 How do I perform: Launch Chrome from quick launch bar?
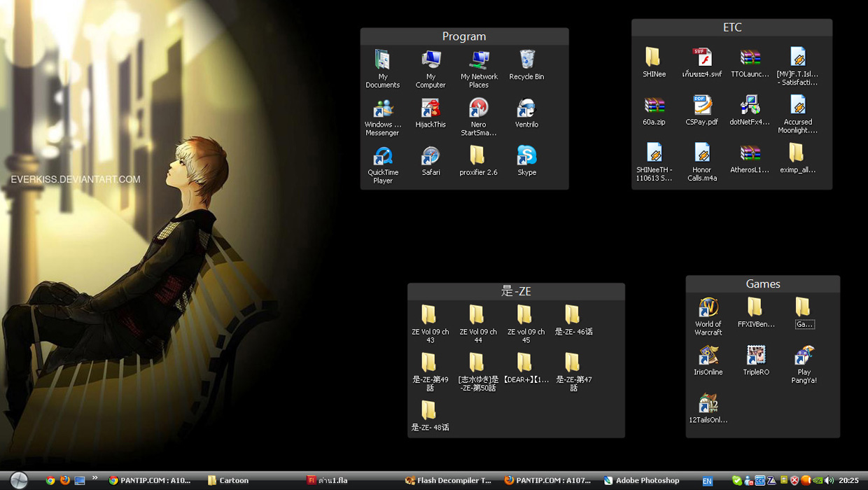tap(50, 480)
